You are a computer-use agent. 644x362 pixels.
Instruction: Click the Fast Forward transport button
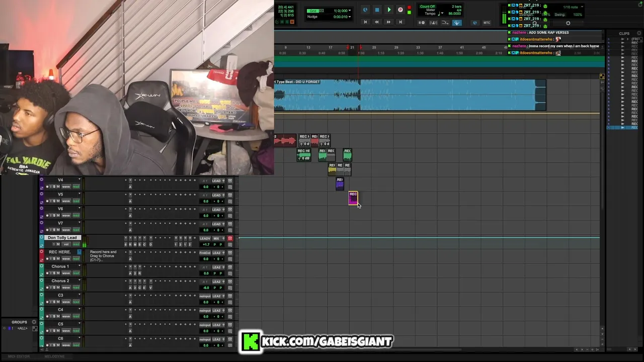pyautogui.click(x=388, y=22)
